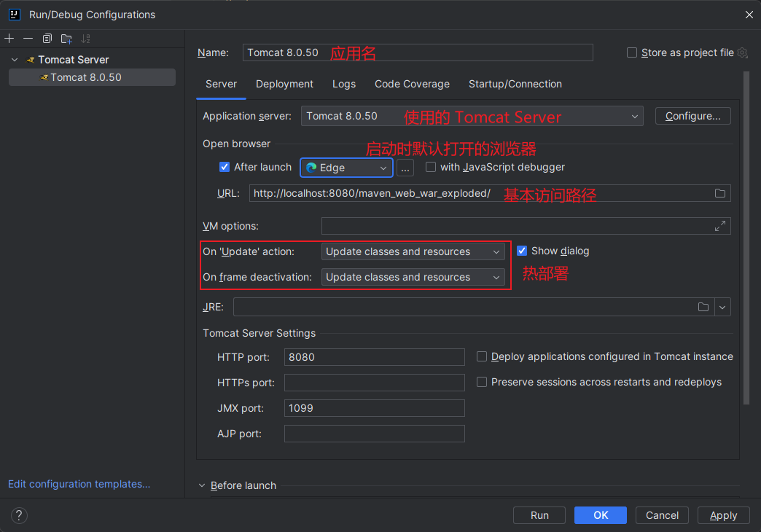Screen dimensions: 761x532
Task: Click the Run button
Action: (539, 515)
